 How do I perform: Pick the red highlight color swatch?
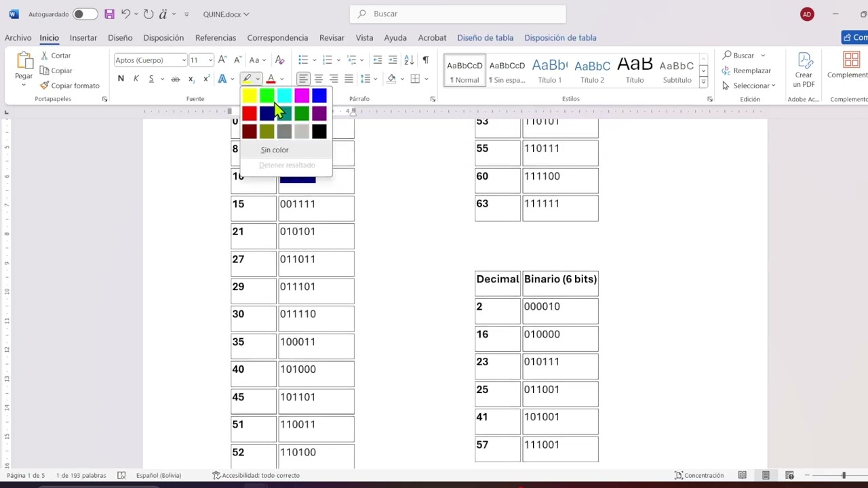[250, 114]
